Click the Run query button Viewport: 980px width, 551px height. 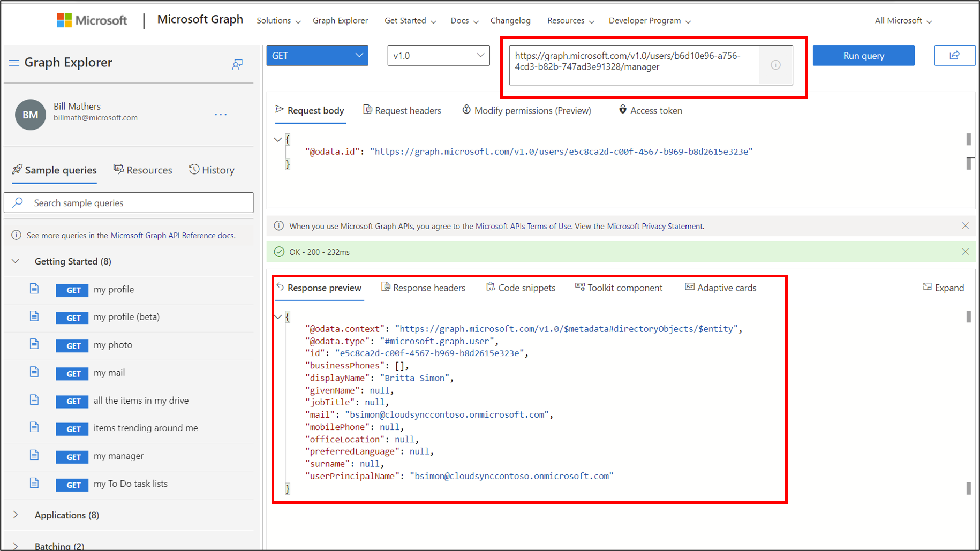point(864,55)
